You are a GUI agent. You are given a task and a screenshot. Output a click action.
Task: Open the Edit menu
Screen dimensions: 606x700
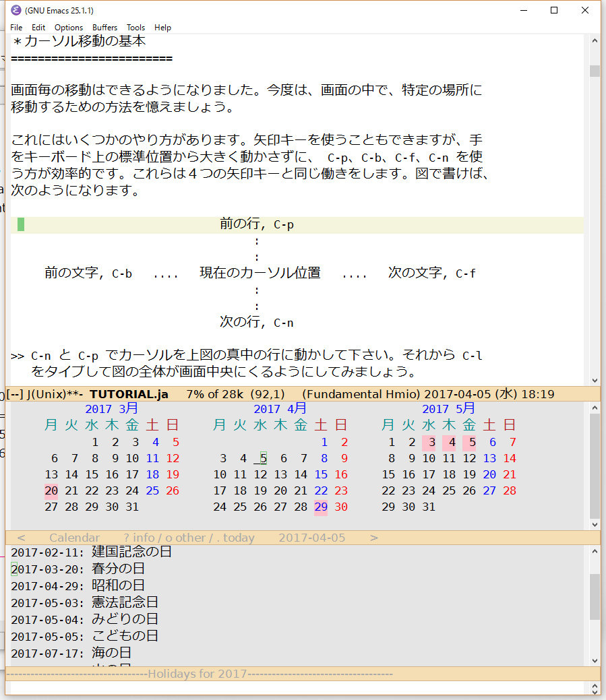click(38, 28)
